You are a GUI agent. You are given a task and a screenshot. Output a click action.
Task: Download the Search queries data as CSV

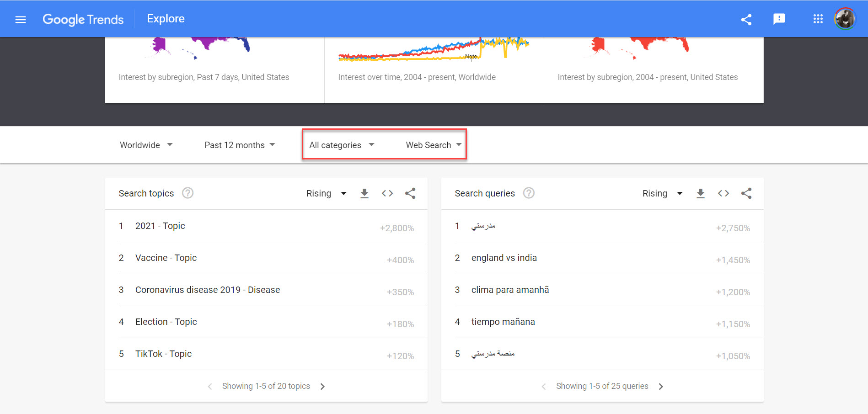(x=701, y=193)
